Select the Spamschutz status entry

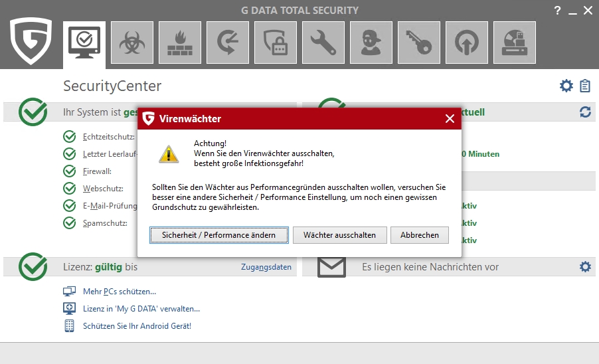click(x=105, y=223)
